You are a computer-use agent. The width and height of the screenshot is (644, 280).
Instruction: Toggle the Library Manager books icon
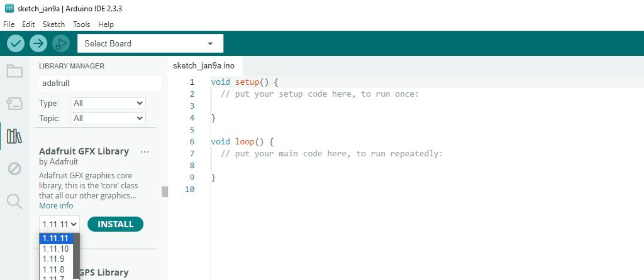pos(14,136)
